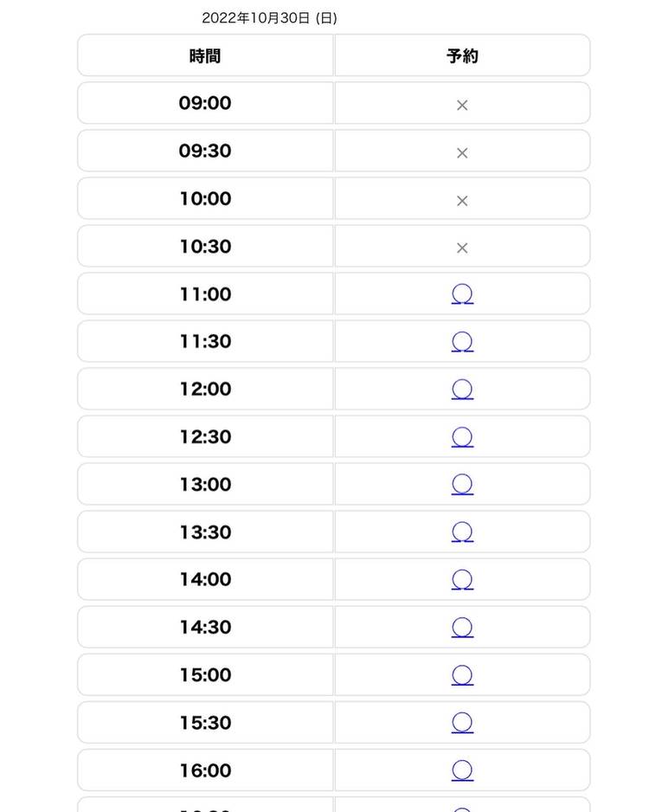Reserve the 13:30 slot circle
This screenshot has width=649, height=812.
pyautogui.click(x=462, y=532)
